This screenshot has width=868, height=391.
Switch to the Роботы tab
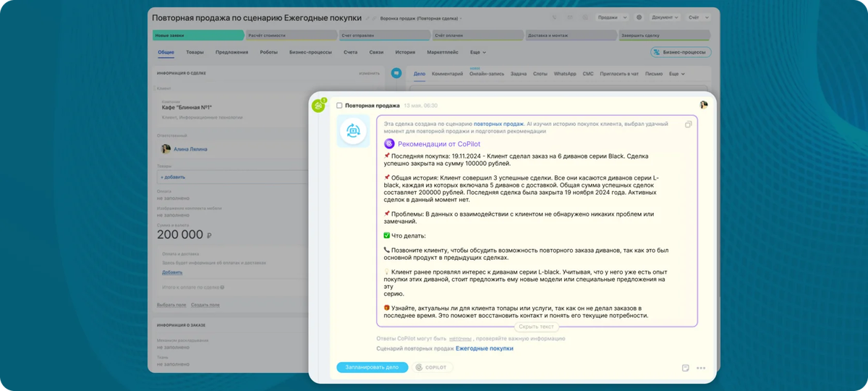point(268,52)
